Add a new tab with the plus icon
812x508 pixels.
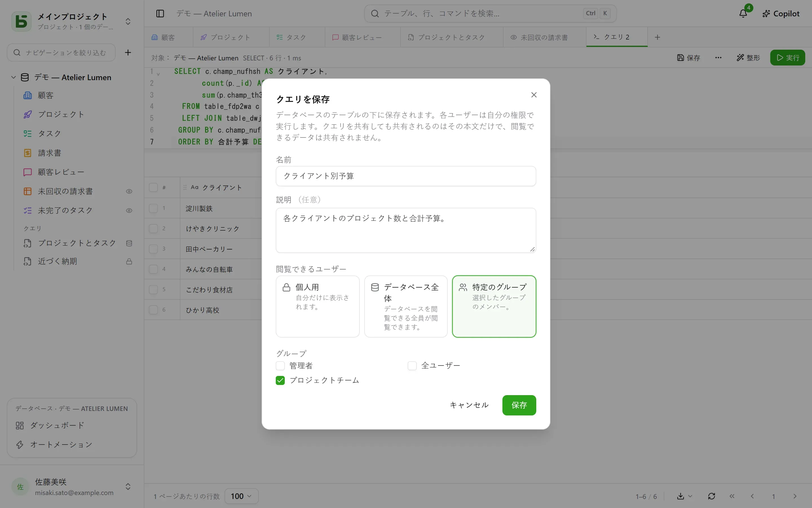(x=657, y=37)
